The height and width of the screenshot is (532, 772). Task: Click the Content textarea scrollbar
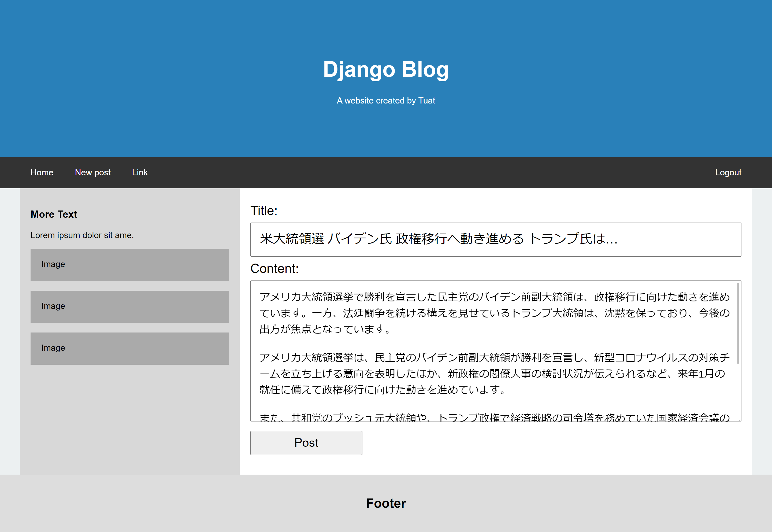tap(738, 323)
